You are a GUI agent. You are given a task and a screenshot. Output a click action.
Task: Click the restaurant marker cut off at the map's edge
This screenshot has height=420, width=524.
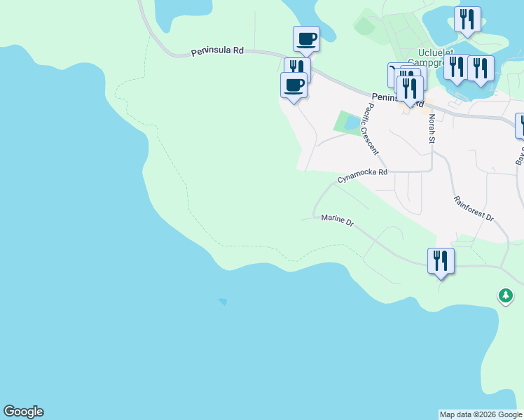pos(520,125)
